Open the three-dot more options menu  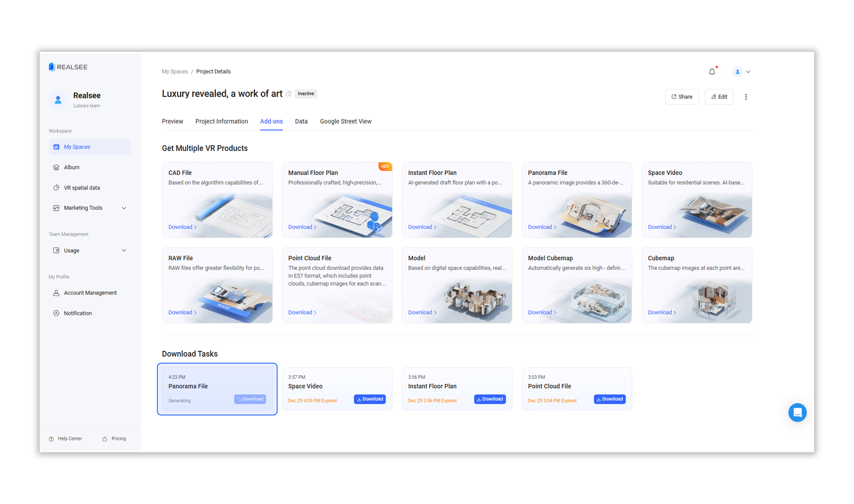coord(746,97)
